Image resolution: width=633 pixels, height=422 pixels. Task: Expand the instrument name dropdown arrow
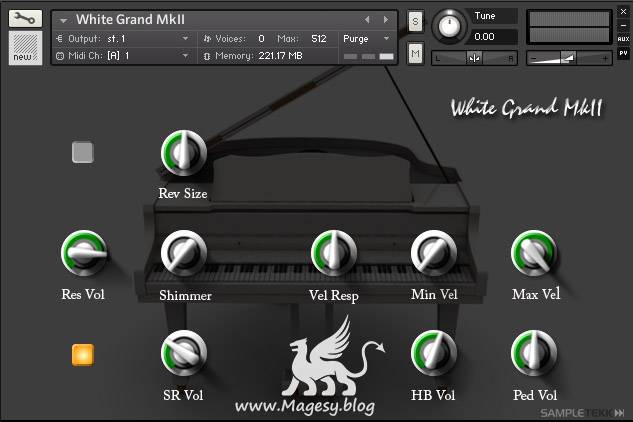(x=63, y=20)
